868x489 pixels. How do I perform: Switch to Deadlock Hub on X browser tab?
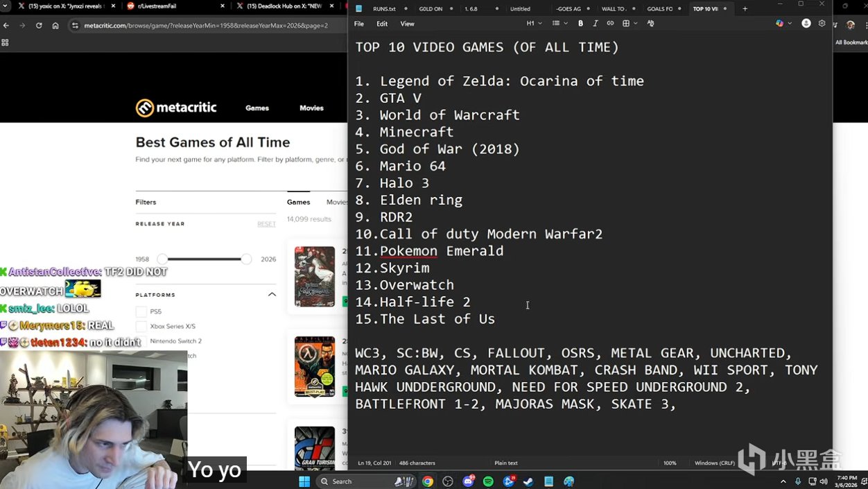[286, 6]
